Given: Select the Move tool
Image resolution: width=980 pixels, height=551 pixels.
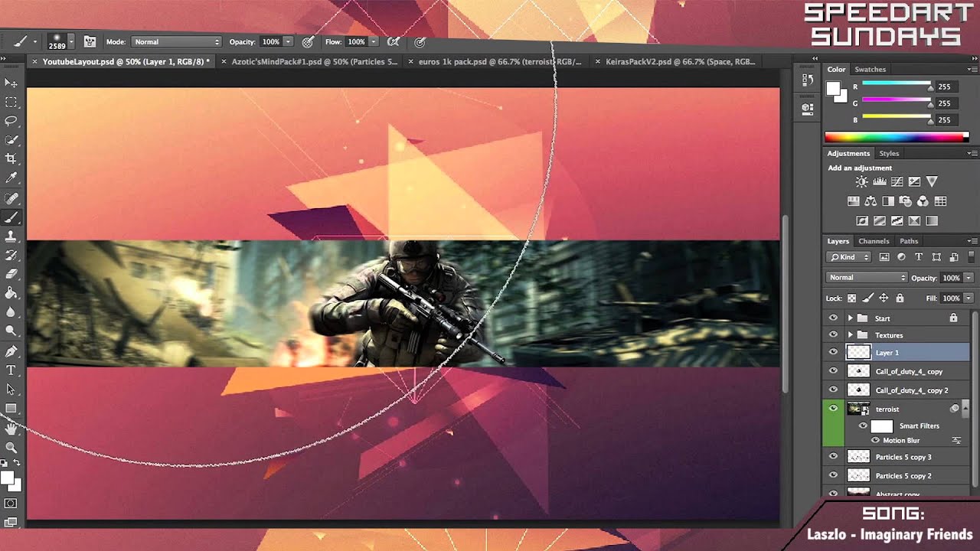Looking at the screenshot, I should [11, 83].
